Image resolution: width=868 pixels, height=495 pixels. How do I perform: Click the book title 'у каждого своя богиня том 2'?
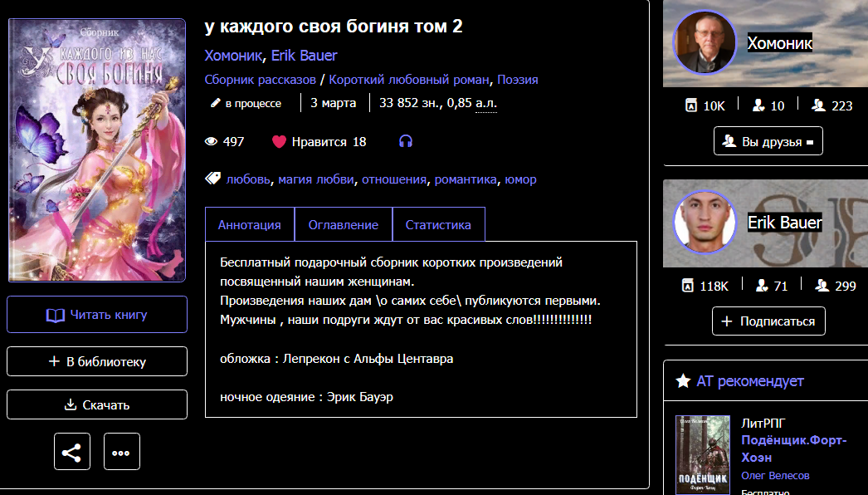334,27
